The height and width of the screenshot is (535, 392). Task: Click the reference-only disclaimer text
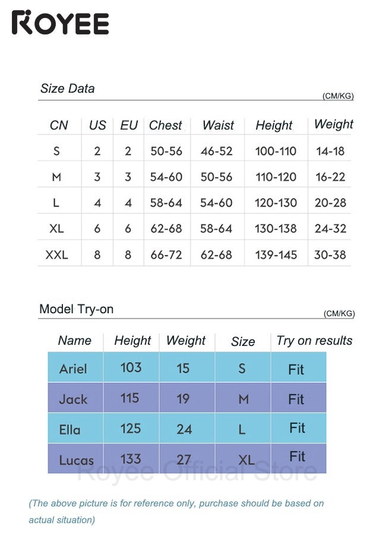[176, 511]
